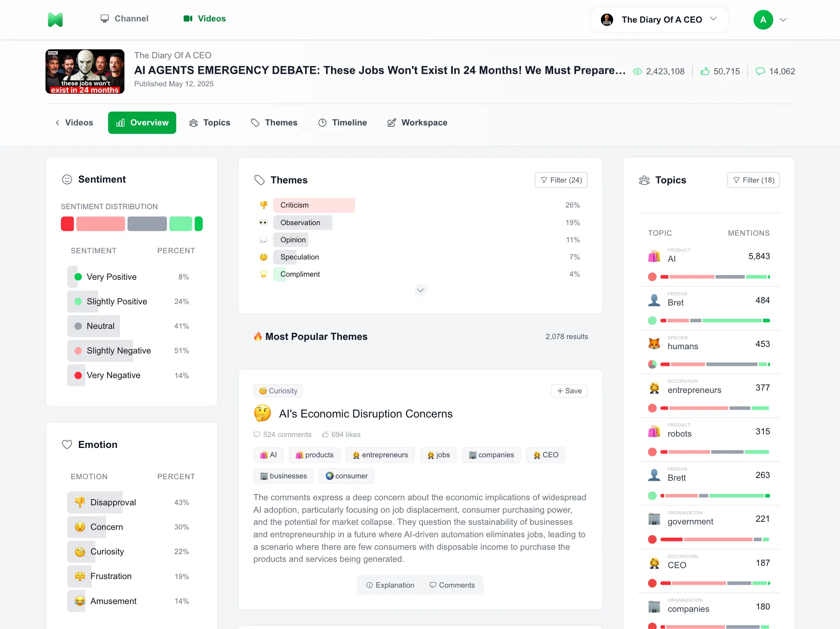This screenshot has height=629, width=840.
Task: Select the Observation theme row
Action: point(420,222)
